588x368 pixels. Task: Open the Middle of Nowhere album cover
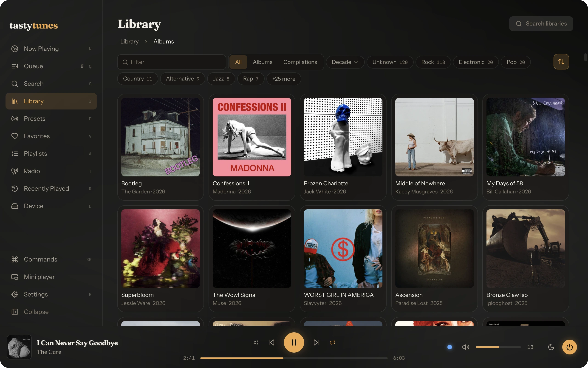[x=434, y=137]
